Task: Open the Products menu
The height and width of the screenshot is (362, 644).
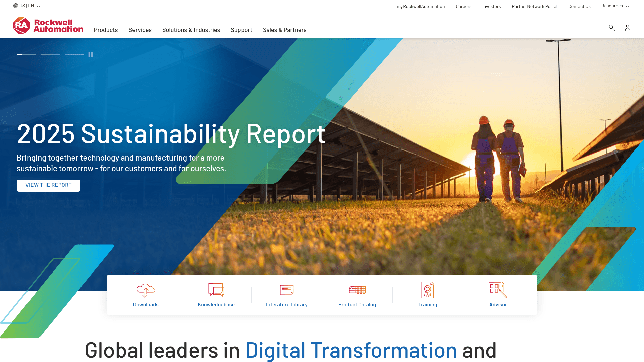Action: (x=106, y=30)
